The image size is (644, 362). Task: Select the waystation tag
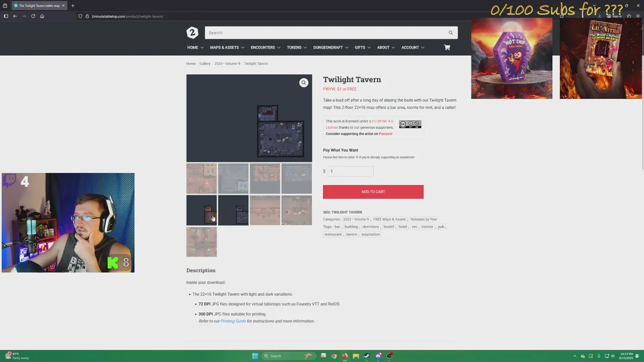370,234
